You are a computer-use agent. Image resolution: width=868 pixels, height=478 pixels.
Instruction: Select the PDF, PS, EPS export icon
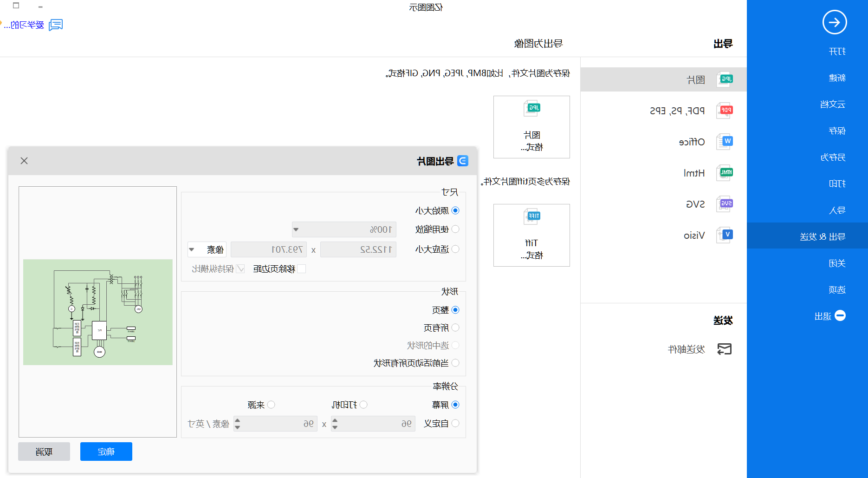725,111
